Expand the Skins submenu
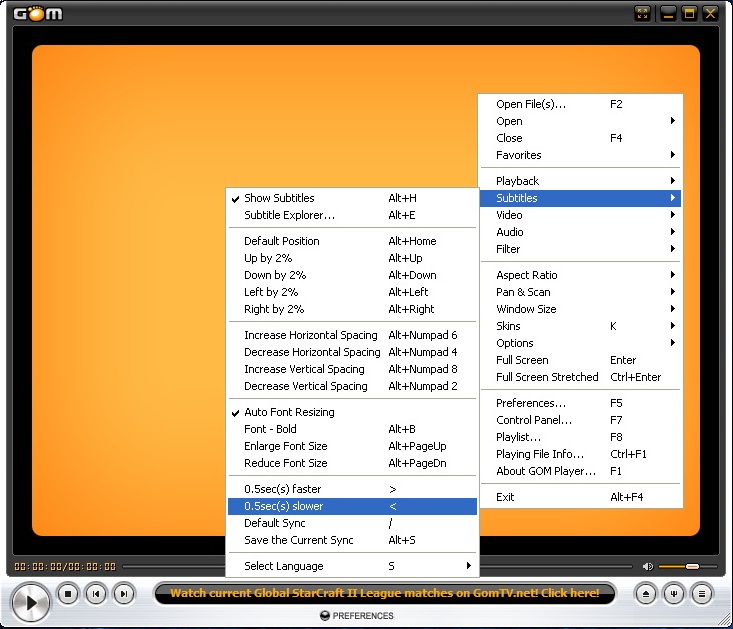The width and height of the screenshot is (733, 629). coord(580,326)
